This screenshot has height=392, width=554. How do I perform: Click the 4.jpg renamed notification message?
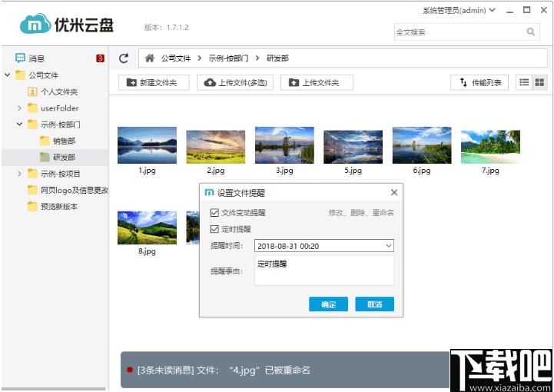click(x=224, y=370)
